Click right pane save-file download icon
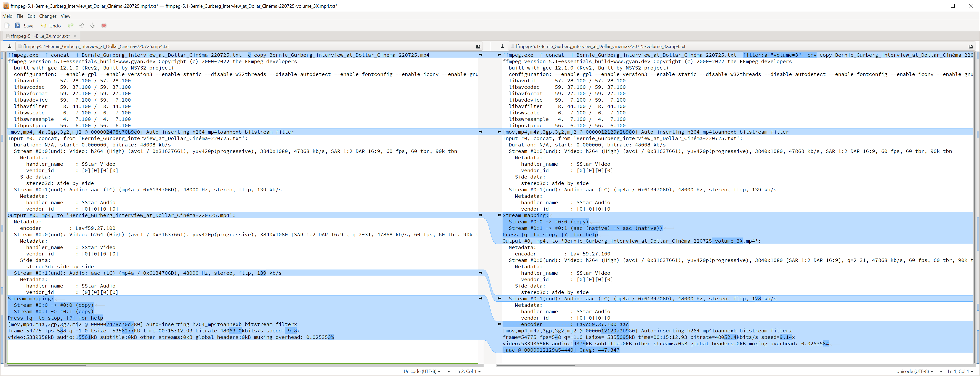The image size is (980, 376). pyautogui.click(x=502, y=46)
